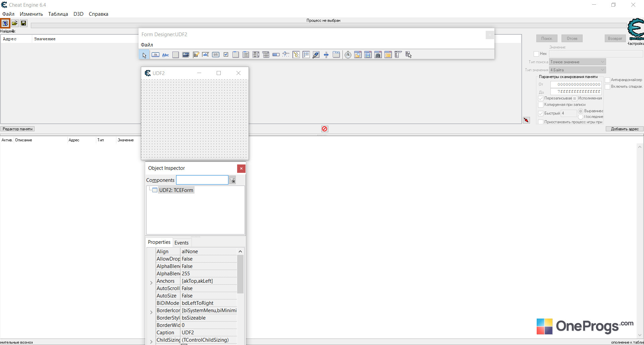Pick the RadioGroup component in Form Designer
The image size is (644, 345).
[246, 55]
